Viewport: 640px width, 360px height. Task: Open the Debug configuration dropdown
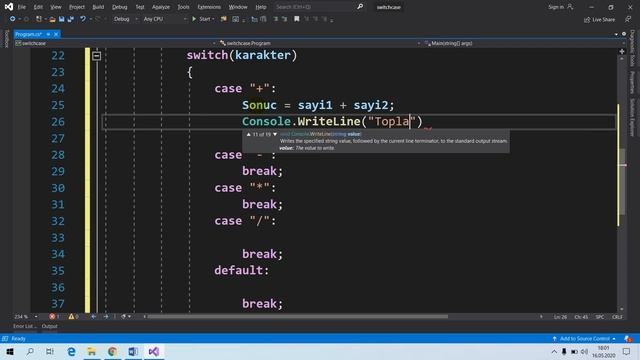pos(126,19)
